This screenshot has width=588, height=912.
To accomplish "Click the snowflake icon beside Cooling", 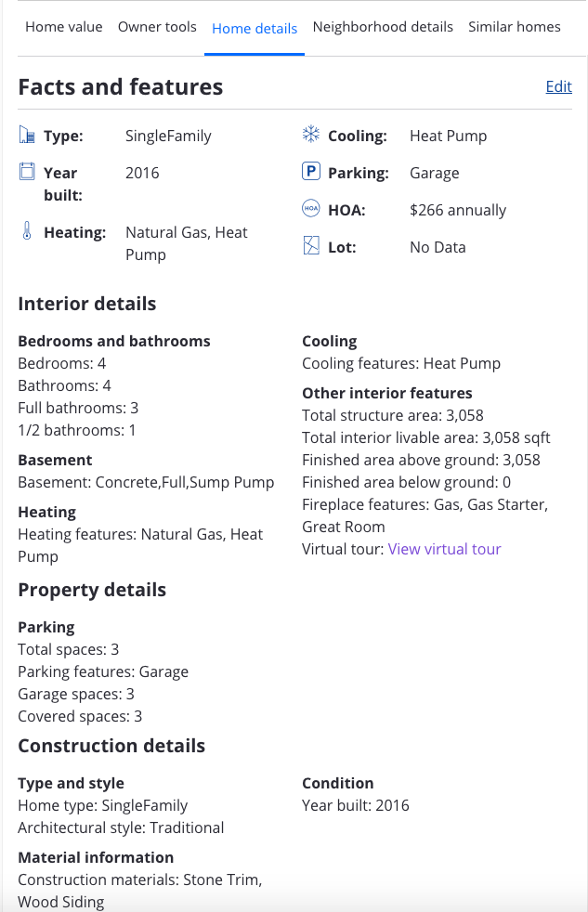I will (311, 136).
